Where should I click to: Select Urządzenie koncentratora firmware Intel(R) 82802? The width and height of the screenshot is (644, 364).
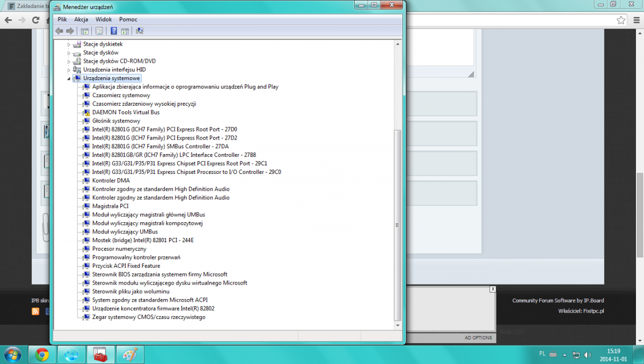click(153, 309)
